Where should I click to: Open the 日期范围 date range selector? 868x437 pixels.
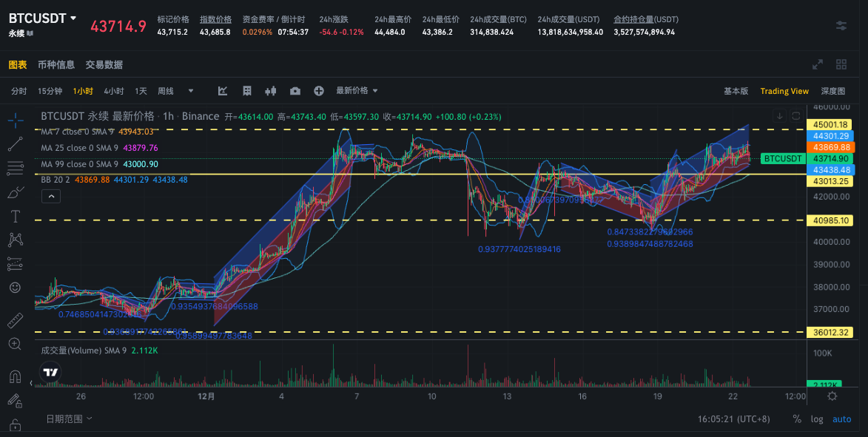[x=69, y=419]
